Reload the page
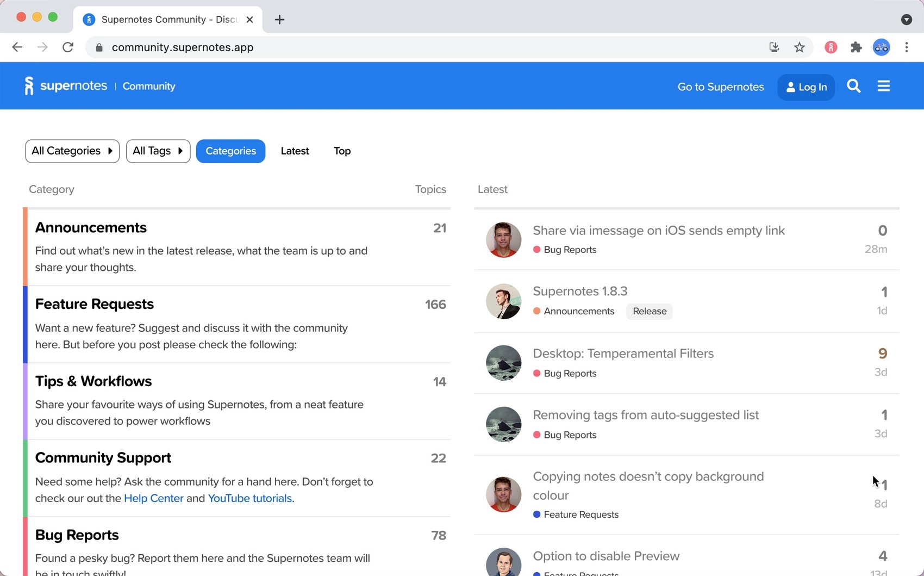924x576 pixels. pos(68,47)
